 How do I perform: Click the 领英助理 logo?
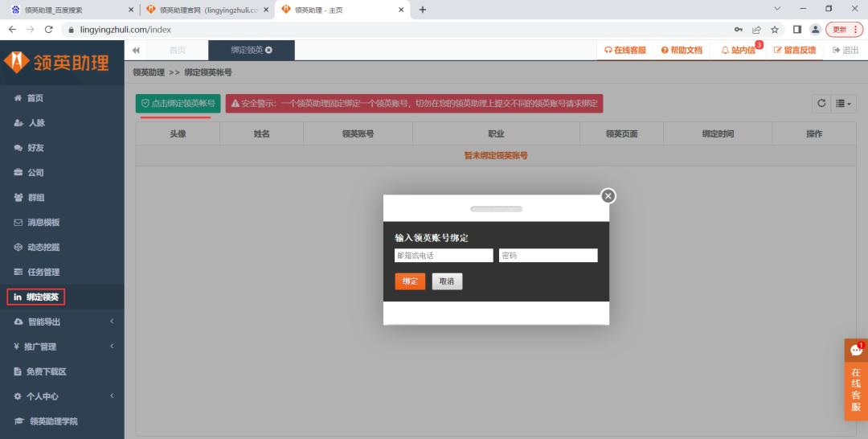(57, 63)
